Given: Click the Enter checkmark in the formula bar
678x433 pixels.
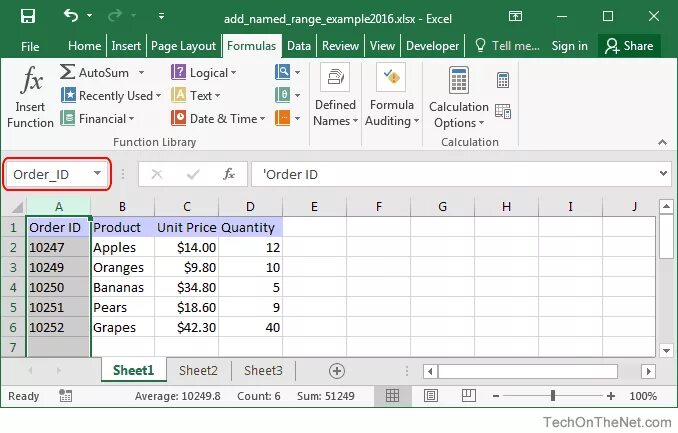Looking at the screenshot, I should click(x=193, y=174).
